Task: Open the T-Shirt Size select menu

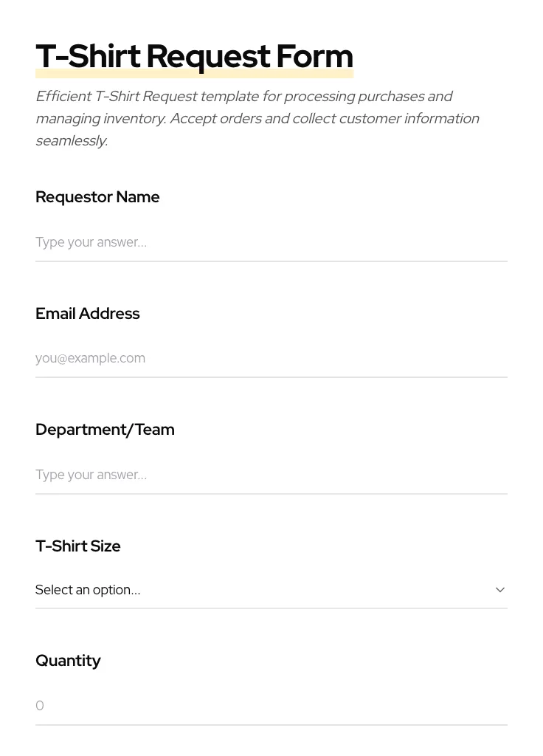Action: [x=271, y=590]
